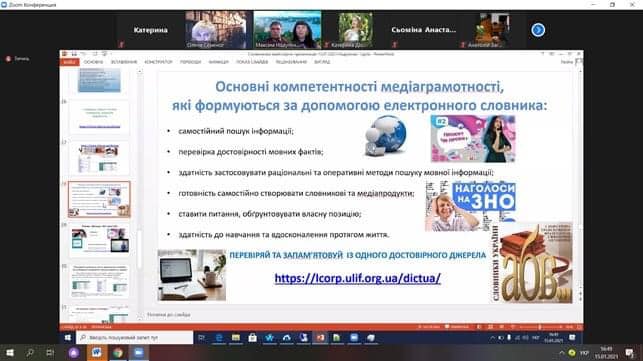
Task: Adjust the PowerPoint zoom slider in status bar
Action: coord(540,327)
